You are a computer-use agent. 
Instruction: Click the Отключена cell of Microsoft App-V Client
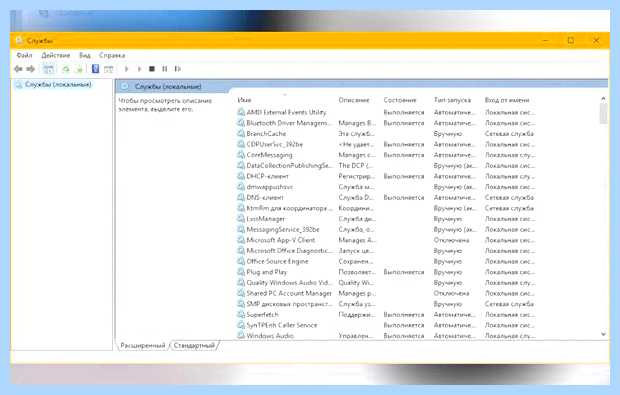pyautogui.click(x=451, y=240)
